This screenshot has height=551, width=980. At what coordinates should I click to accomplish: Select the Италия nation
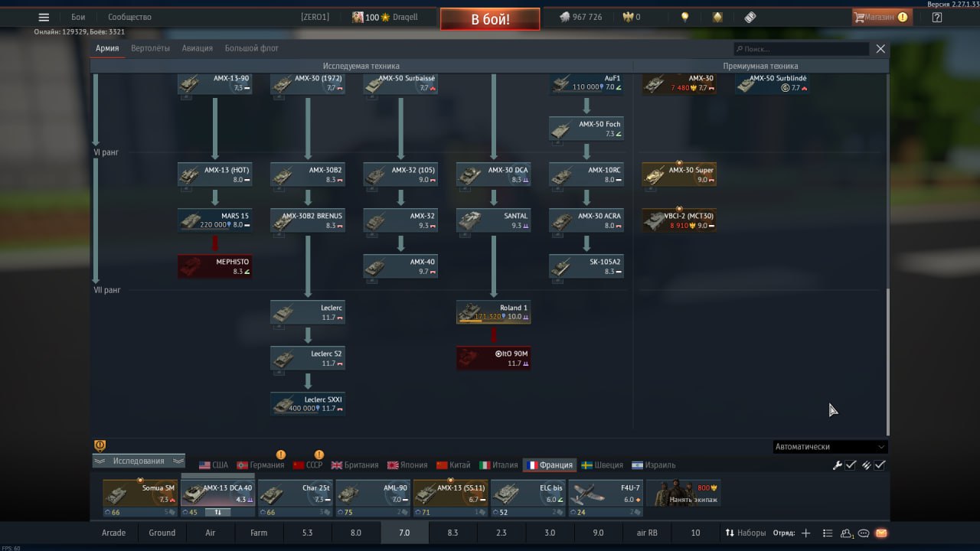[498, 465]
